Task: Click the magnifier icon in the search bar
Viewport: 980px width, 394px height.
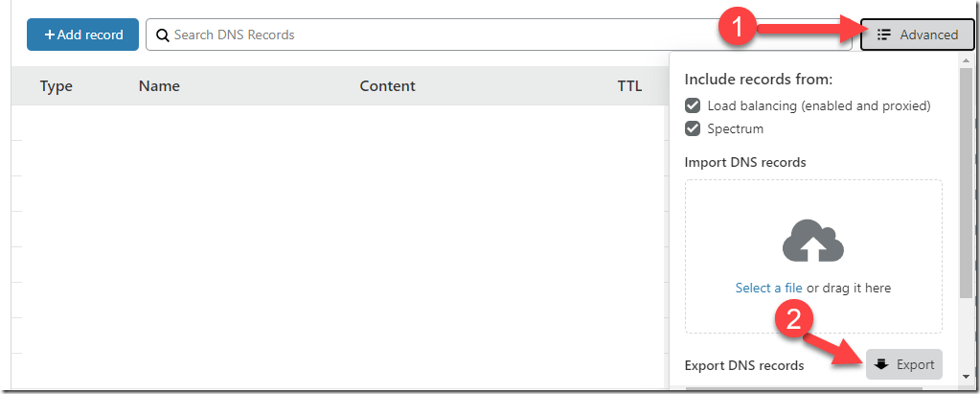Action: (163, 35)
